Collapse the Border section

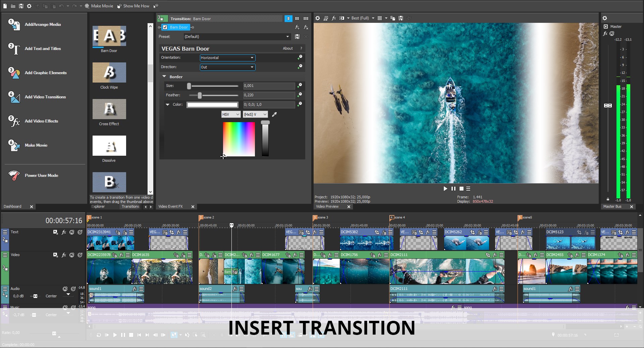(x=164, y=77)
